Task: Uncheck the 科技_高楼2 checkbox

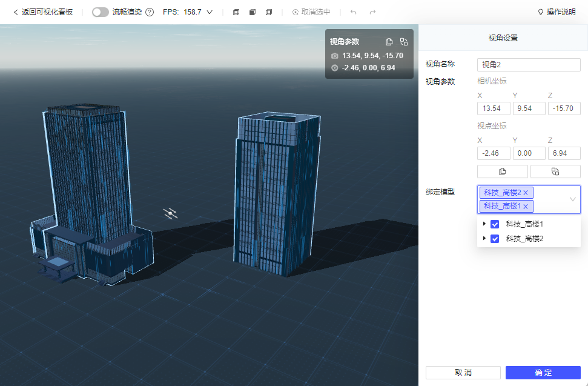Action: point(495,239)
